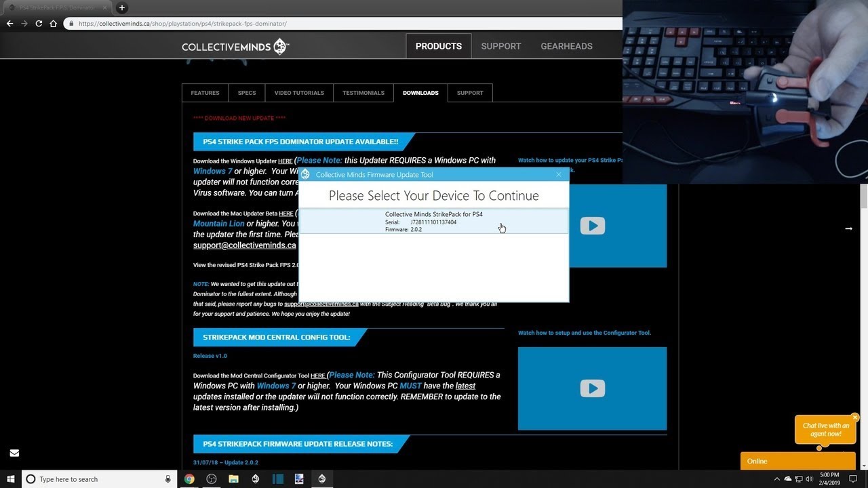The image size is (868, 488).
Task: Click the page vertical scrollbar
Action: pos(864,197)
